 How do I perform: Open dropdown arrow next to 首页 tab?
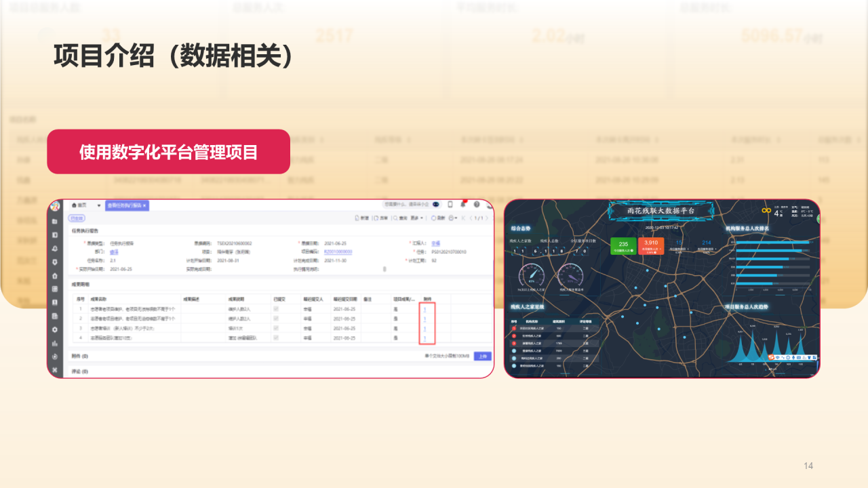pyautogui.click(x=99, y=205)
